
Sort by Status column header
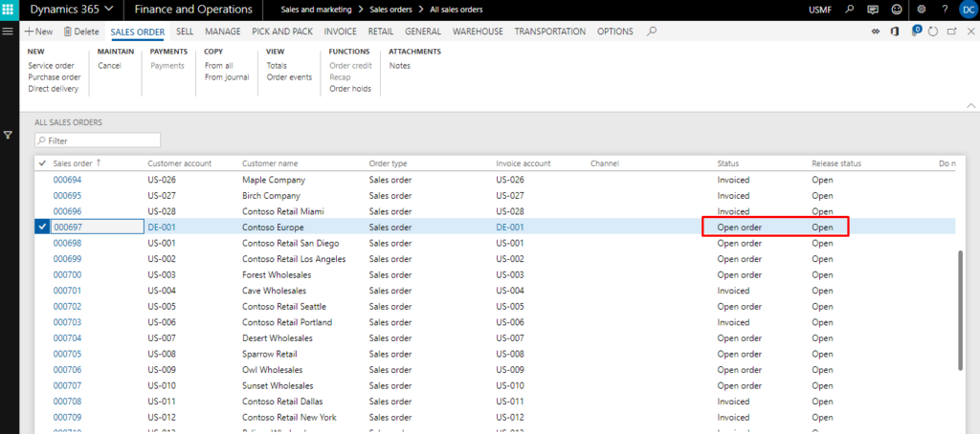(x=728, y=163)
